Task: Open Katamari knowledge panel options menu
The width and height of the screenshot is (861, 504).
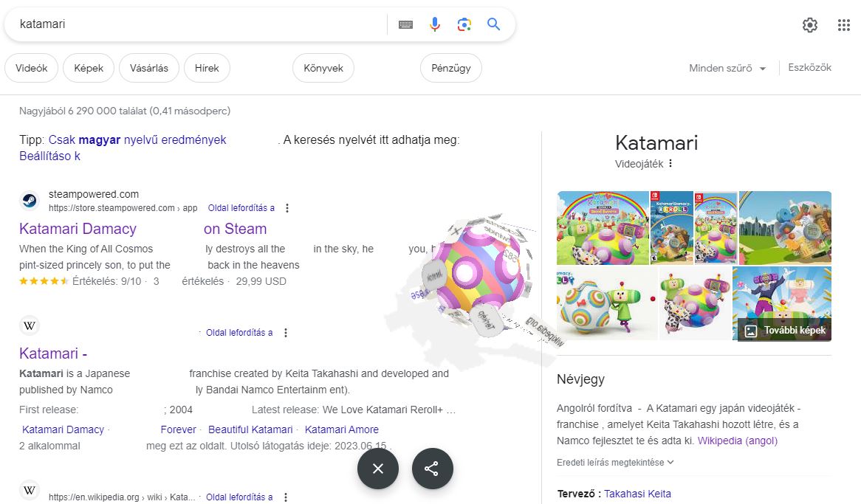Action: click(670, 164)
